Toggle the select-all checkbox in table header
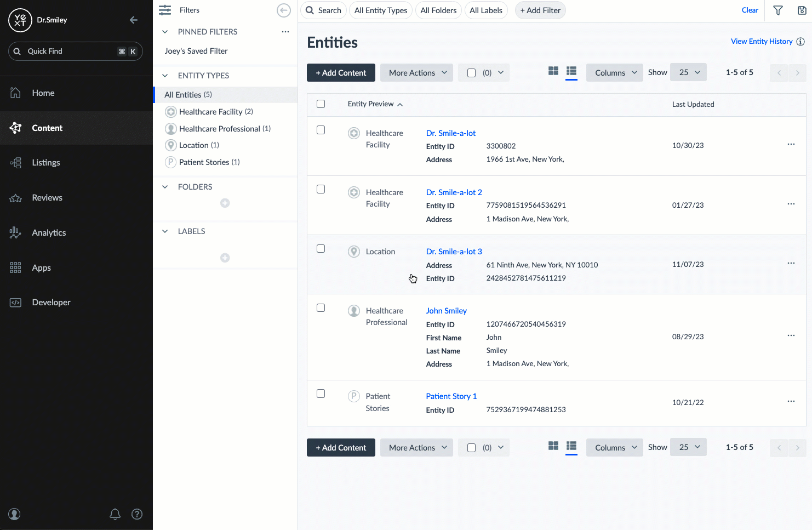The image size is (812, 530). (x=321, y=104)
